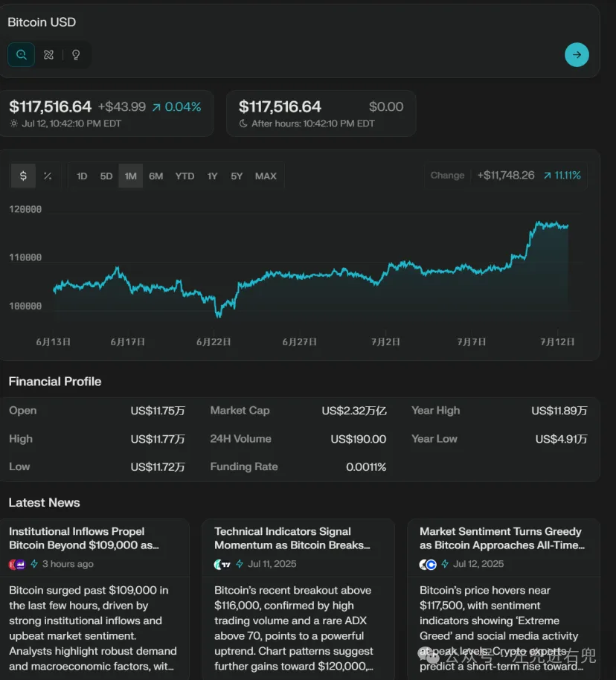The width and height of the screenshot is (616, 680).
Task: Click the price chart near 7月7日
Action: pyautogui.click(x=472, y=269)
